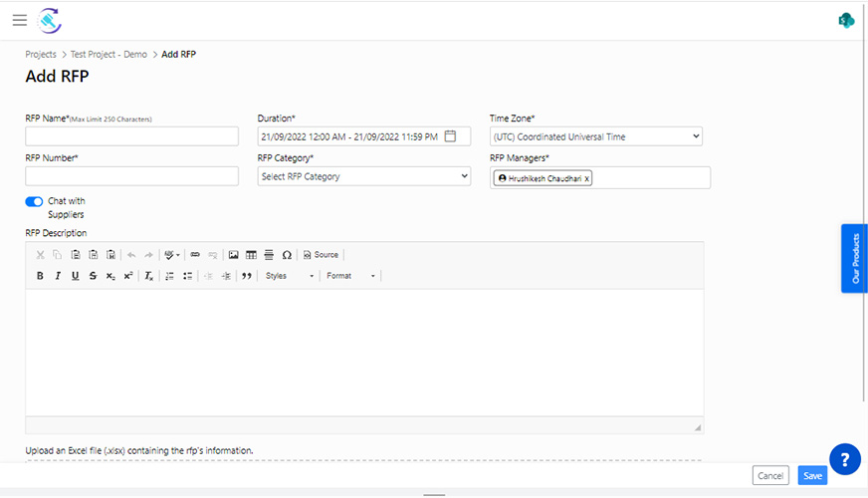This screenshot has height=498, width=868.
Task: Click the Cut icon in editor toolbar
Action: coord(40,255)
